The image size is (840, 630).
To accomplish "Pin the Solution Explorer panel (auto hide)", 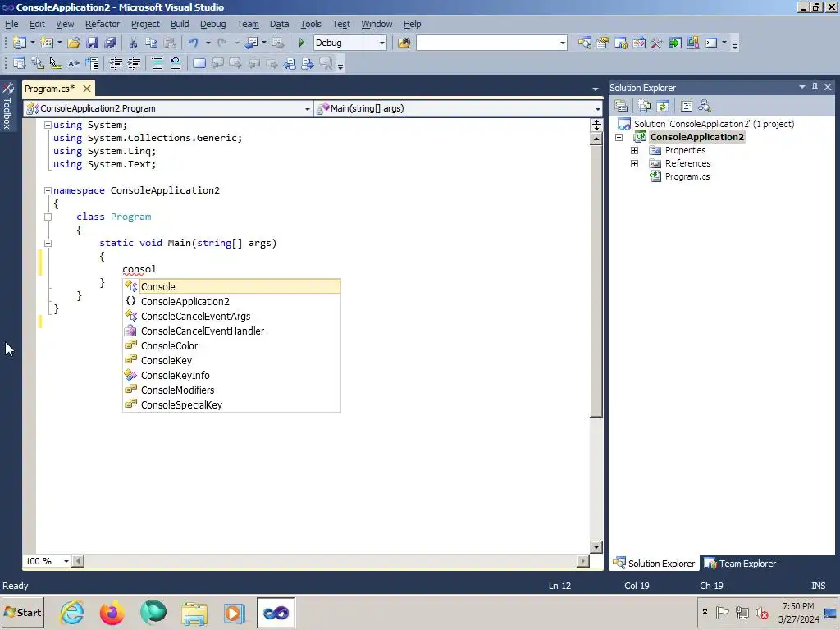I will (x=815, y=87).
